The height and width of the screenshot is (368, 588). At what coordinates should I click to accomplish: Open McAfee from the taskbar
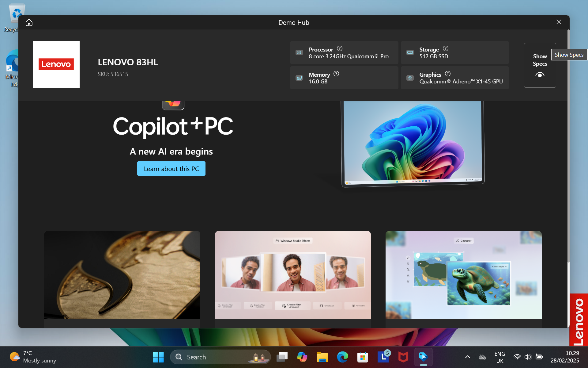[403, 357]
